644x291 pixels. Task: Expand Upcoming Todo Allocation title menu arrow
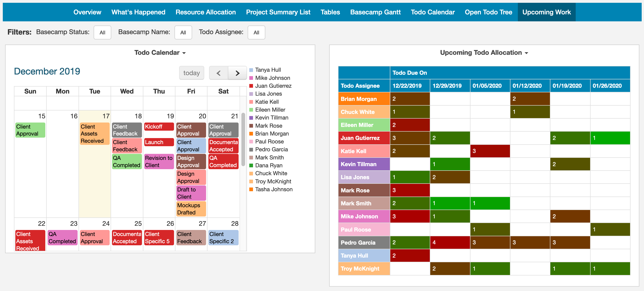click(526, 53)
